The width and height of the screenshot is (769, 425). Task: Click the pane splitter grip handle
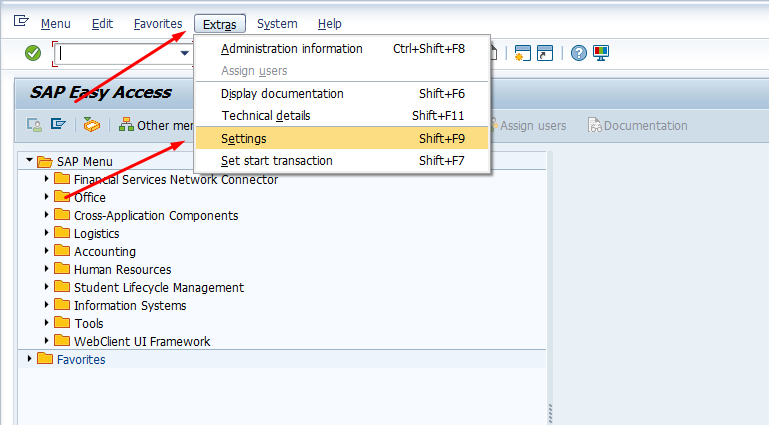pos(550,414)
